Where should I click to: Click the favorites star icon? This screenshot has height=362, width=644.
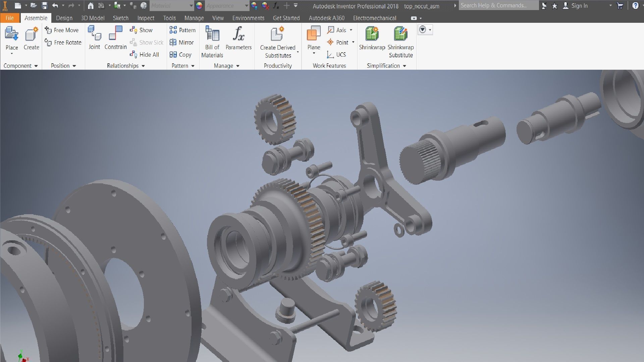555,6
